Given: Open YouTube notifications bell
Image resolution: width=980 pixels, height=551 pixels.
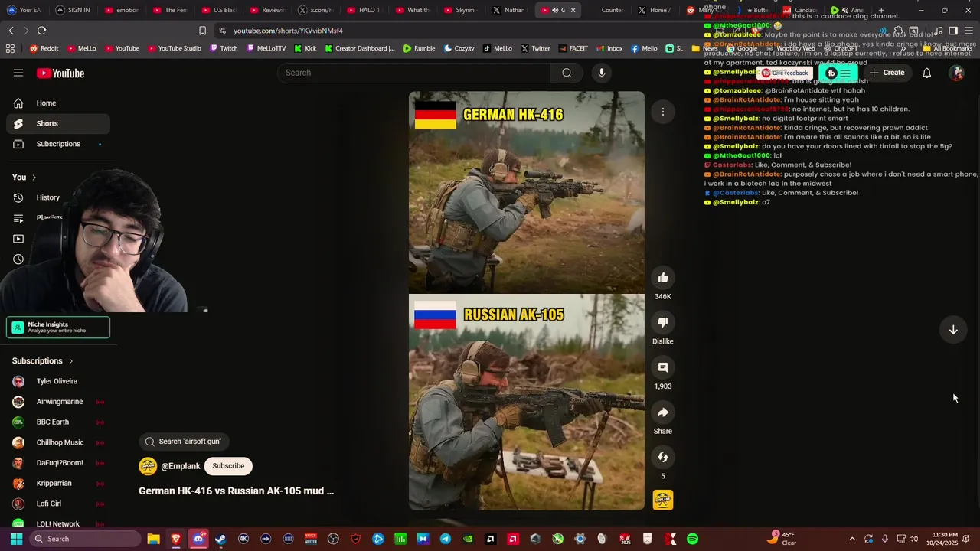Looking at the screenshot, I should click(926, 73).
